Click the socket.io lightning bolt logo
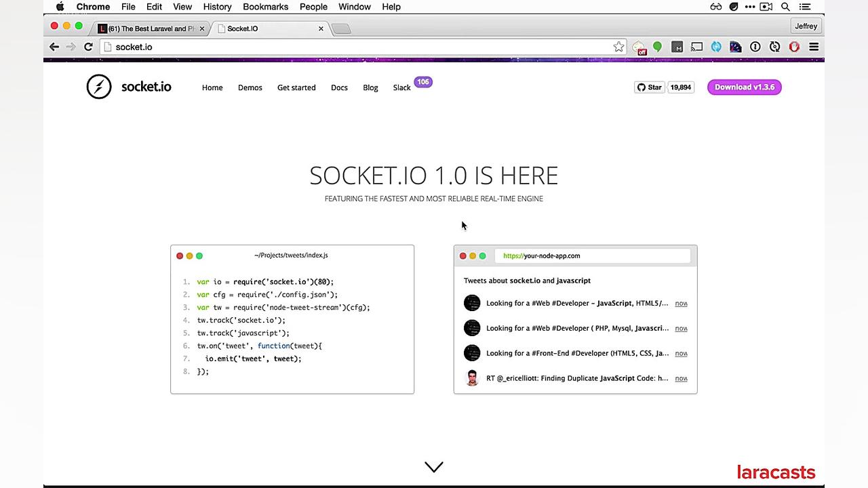This screenshot has height=488, width=868. click(x=99, y=87)
